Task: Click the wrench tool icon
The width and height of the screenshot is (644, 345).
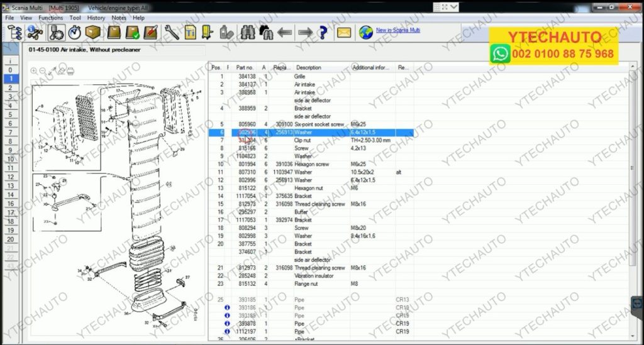Action: (x=170, y=33)
